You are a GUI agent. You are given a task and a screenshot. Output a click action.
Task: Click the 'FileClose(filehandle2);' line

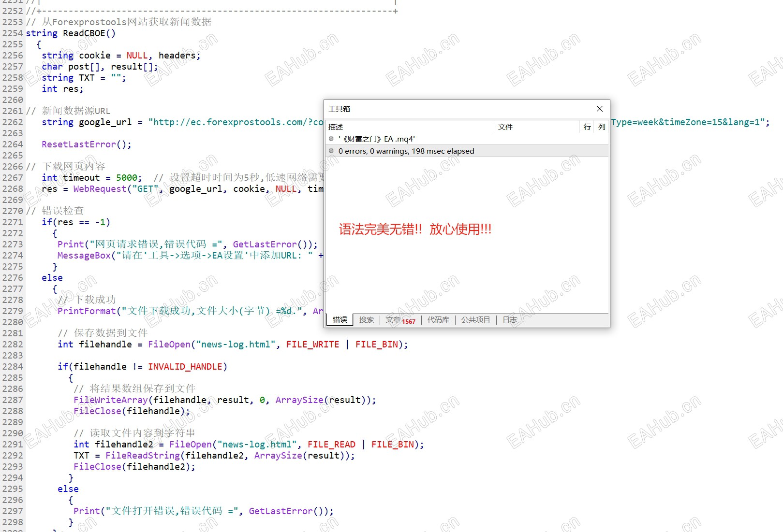pos(134,466)
